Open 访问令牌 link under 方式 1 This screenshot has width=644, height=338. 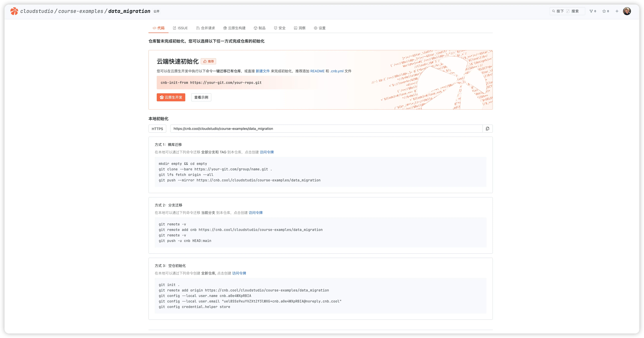click(266, 152)
